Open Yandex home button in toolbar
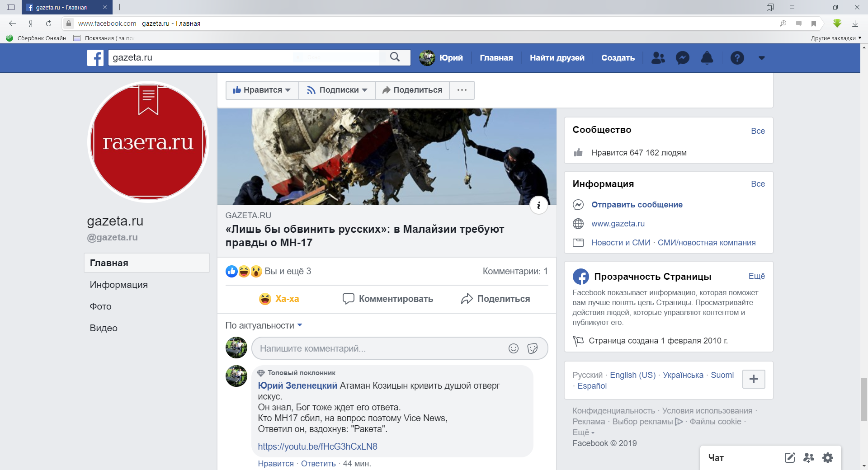 coord(31,23)
